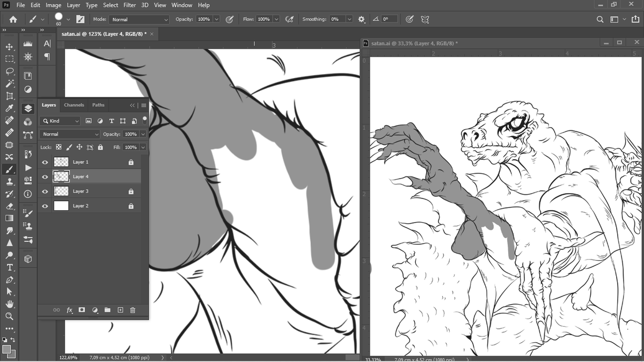Select the Pen tool
This screenshot has width=644, height=362.
10,279
